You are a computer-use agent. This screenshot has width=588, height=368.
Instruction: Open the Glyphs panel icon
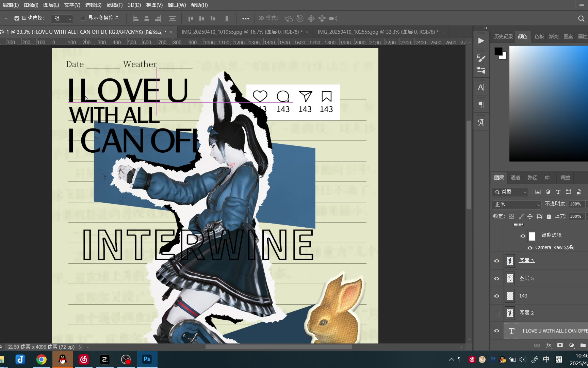481,122
